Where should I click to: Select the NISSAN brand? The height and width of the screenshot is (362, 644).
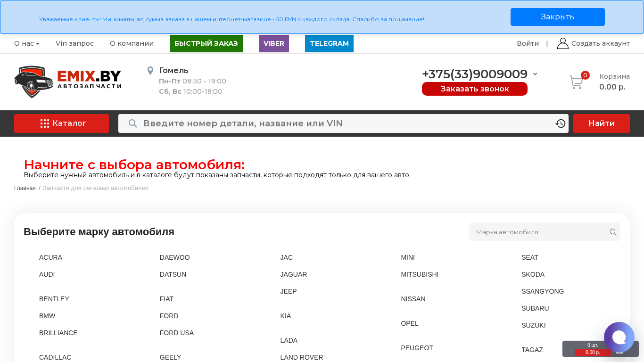(x=413, y=299)
